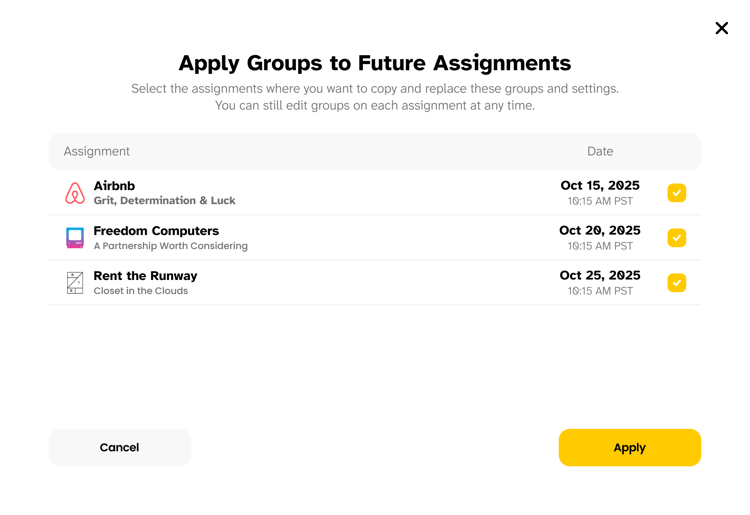750x515 pixels.
Task: Click the Airbnb logo icon
Action: 75,193
